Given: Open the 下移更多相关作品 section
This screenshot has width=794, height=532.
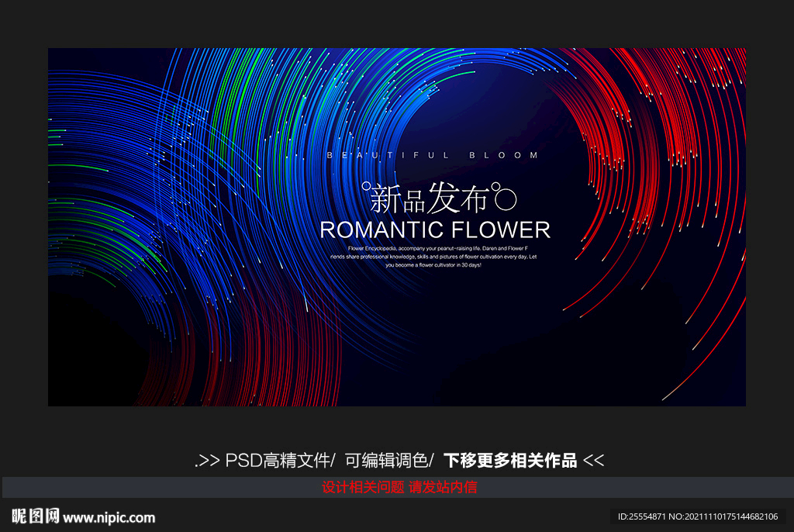Looking at the screenshot, I should (512, 459).
